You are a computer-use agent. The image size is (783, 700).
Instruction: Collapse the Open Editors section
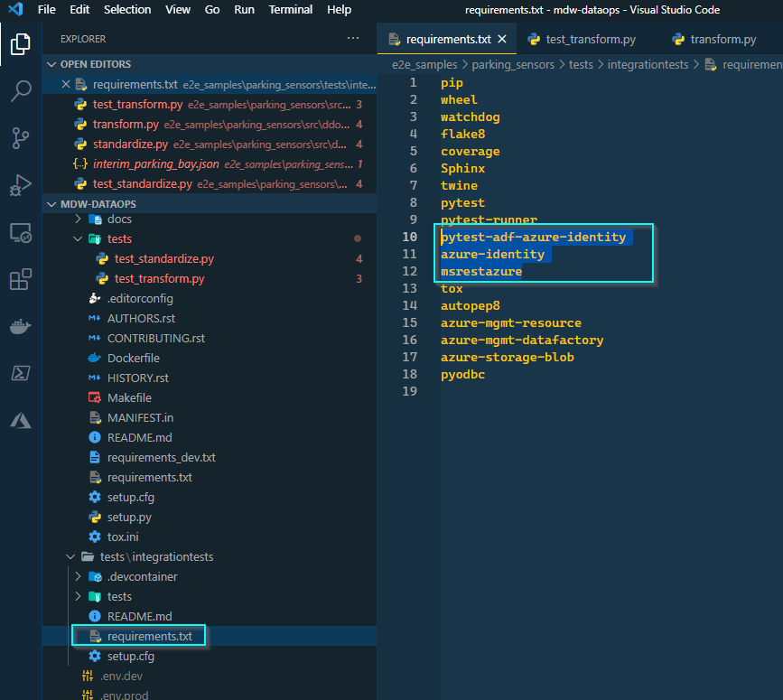51,63
